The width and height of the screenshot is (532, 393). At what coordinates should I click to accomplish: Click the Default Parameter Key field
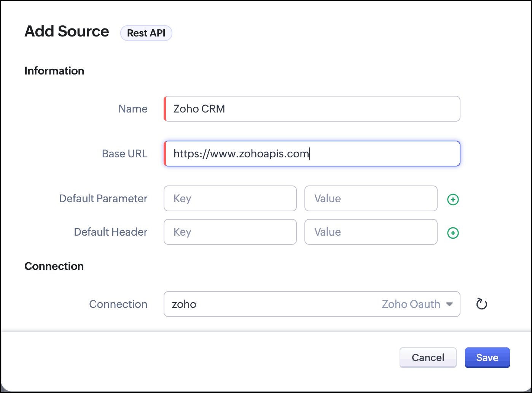coord(230,198)
